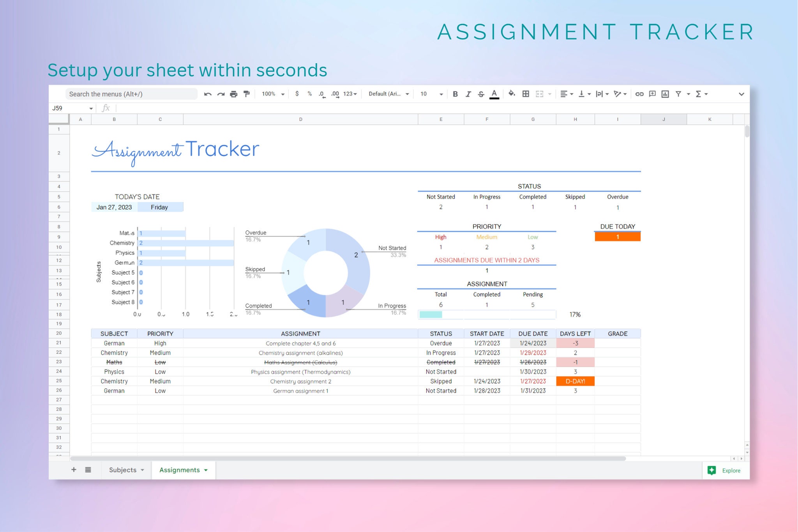Click the Insert chart icon
This screenshot has width=798, height=532.
pos(665,94)
